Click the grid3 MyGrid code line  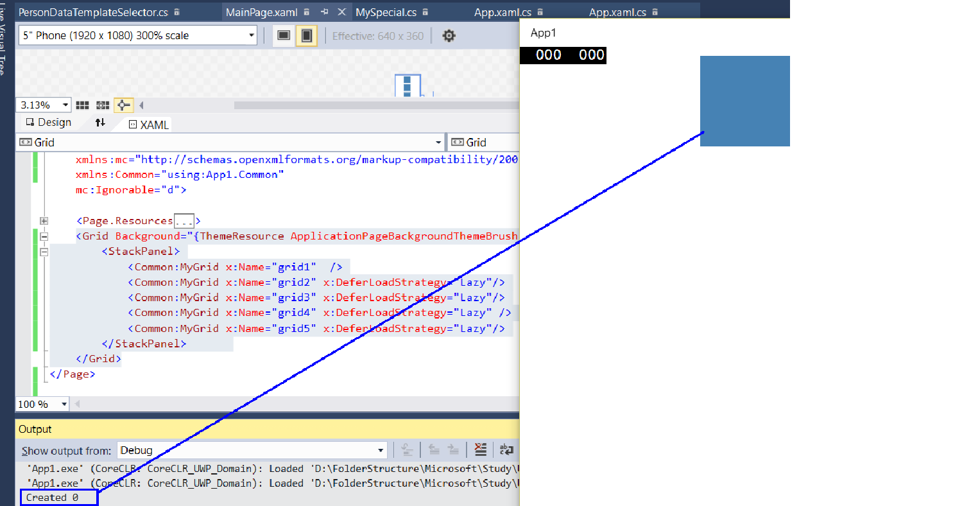[x=316, y=298]
